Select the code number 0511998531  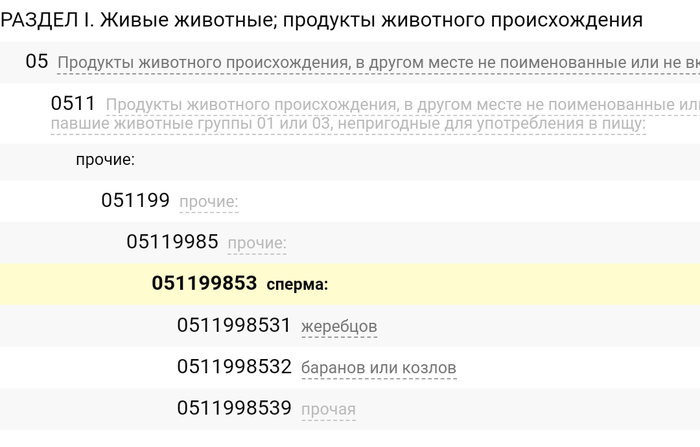[x=234, y=325]
